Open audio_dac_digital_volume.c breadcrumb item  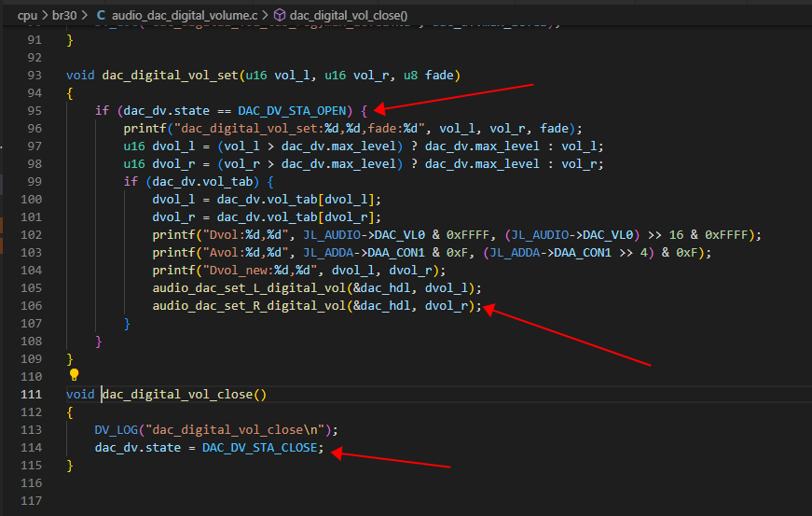click(185, 16)
